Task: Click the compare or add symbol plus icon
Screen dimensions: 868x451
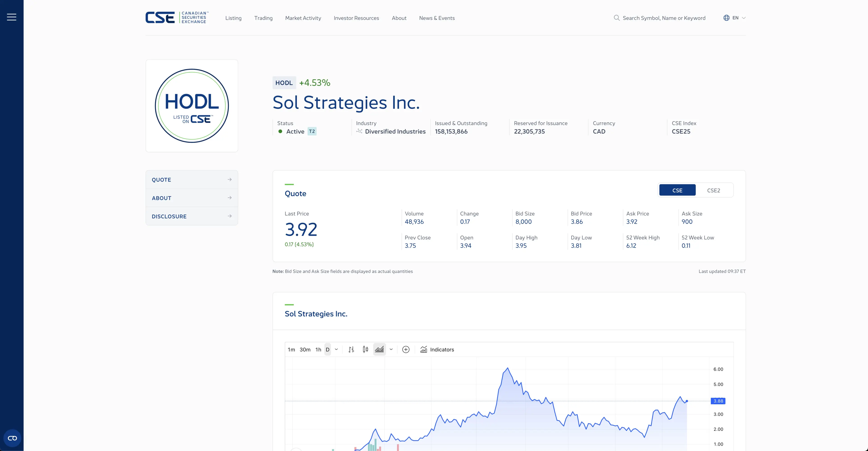Action: [406, 350]
